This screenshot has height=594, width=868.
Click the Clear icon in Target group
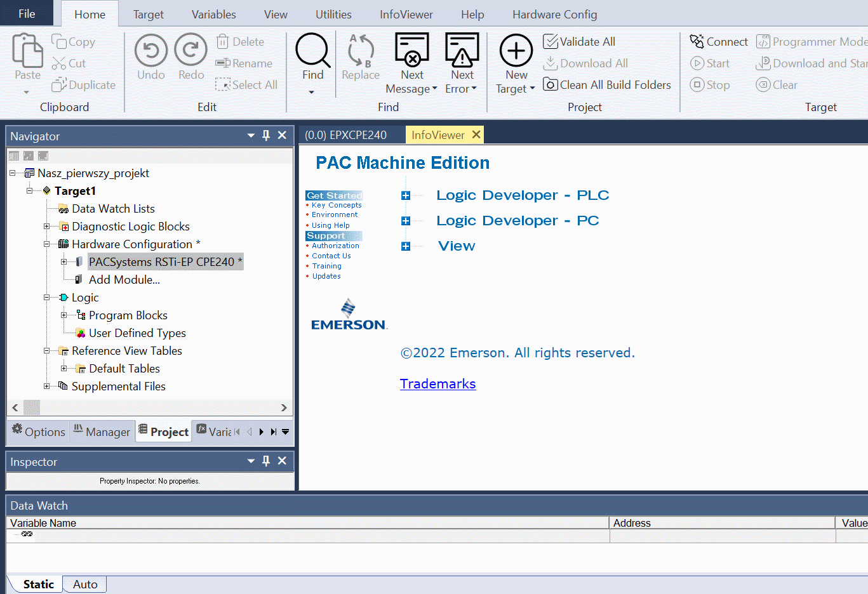point(763,85)
